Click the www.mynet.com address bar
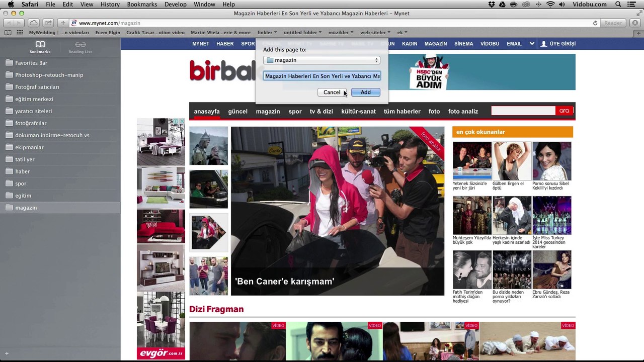The image size is (644, 362). coord(332,23)
